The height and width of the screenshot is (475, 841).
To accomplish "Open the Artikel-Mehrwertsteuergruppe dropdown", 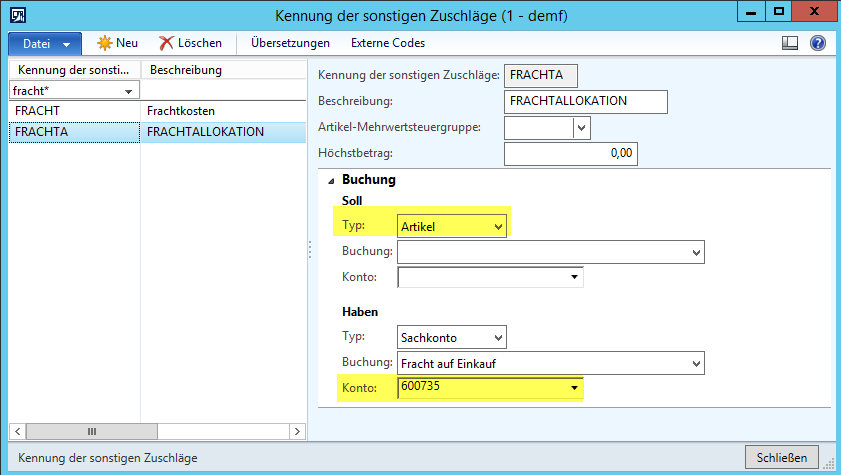I will point(581,128).
